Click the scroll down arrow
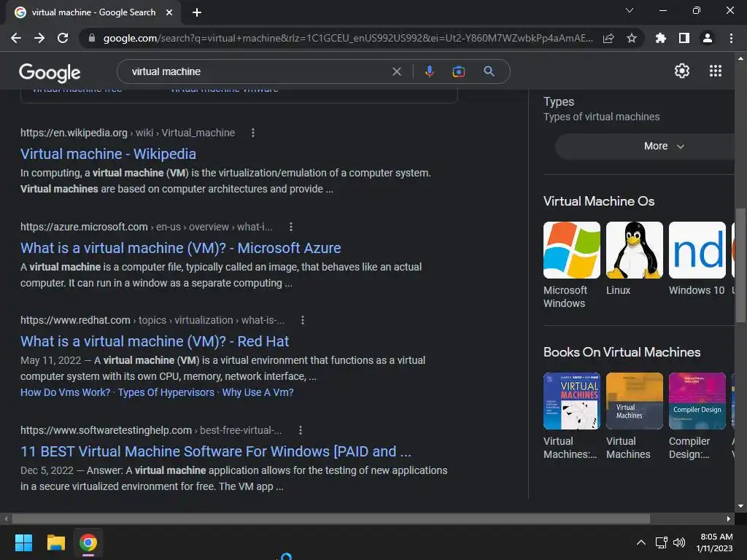 740,506
